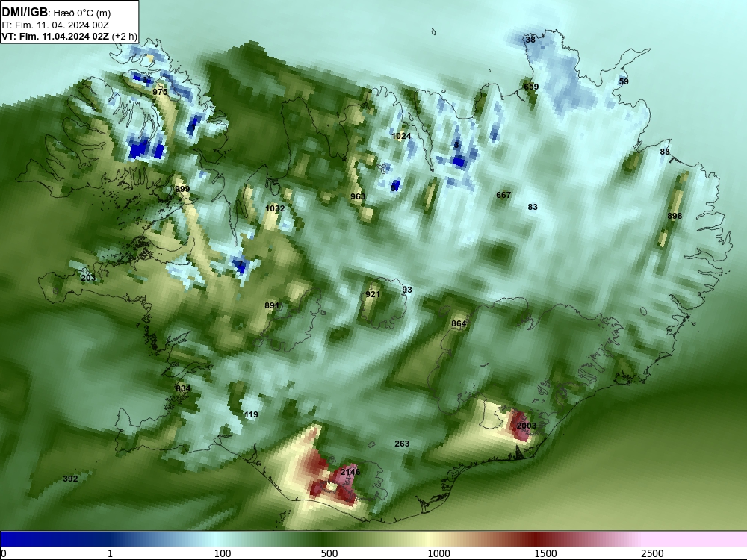The width and height of the screenshot is (747, 560).
Task: Select the 963 value on the map
Action: click(358, 196)
